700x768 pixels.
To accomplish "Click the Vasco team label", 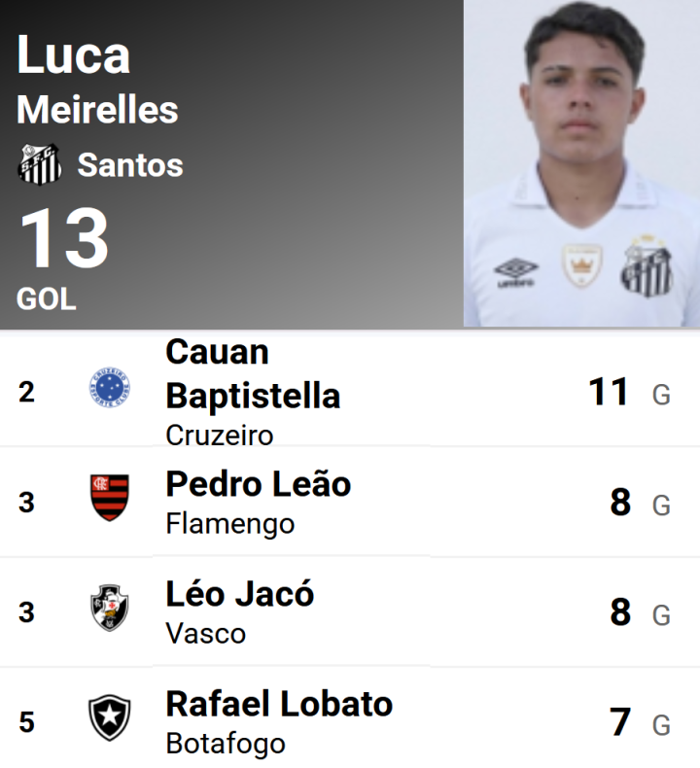I will [205, 634].
